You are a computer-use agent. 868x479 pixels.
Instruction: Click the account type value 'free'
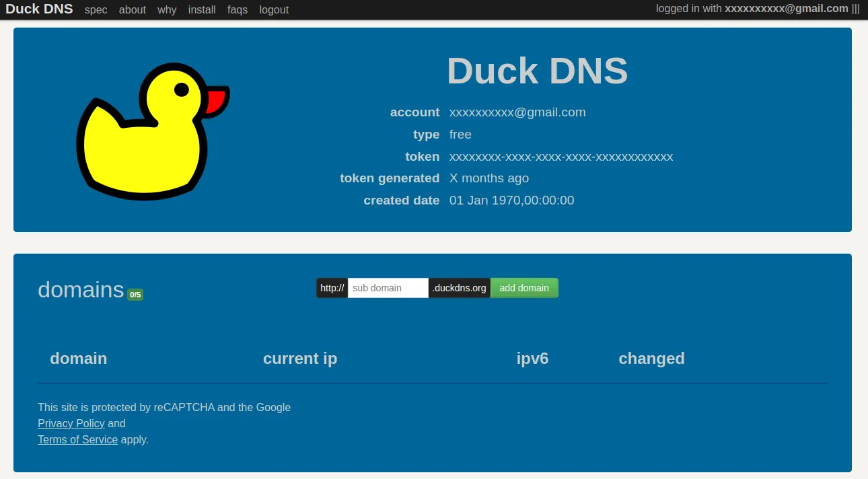coord(460,135)
